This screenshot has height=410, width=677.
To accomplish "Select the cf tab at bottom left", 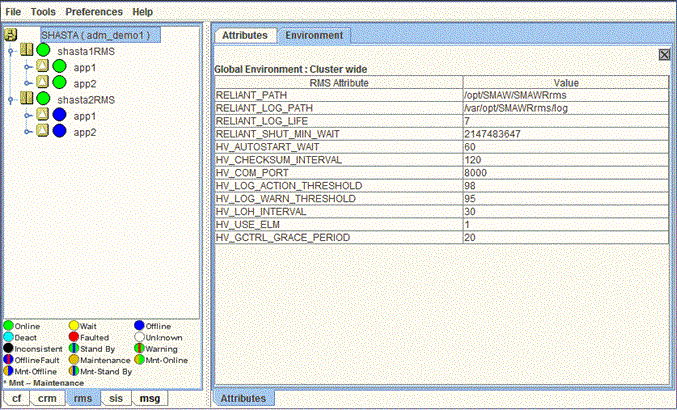I will click(15, 398).
